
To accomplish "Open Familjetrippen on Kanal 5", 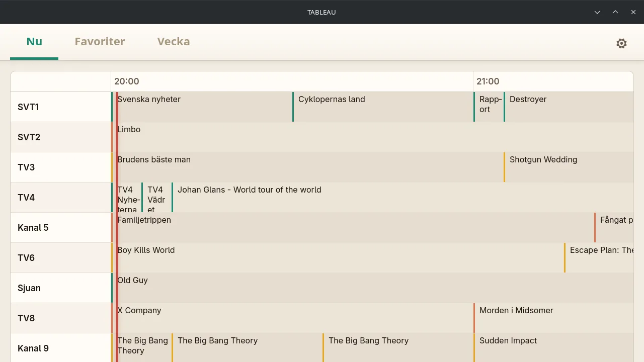I will (x=353, y=227).
